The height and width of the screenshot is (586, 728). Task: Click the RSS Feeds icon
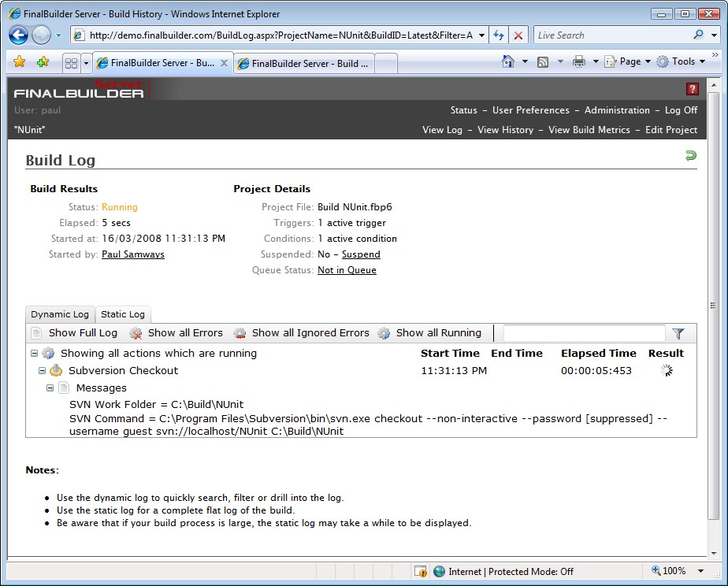[x=543, y=61]
